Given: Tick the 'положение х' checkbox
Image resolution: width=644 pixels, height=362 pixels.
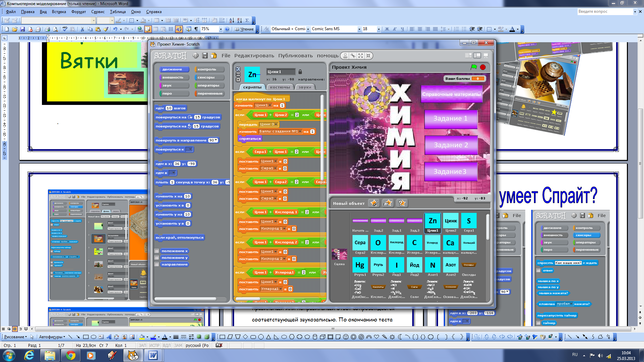Looking at the screenshot, I should point(156,251).
